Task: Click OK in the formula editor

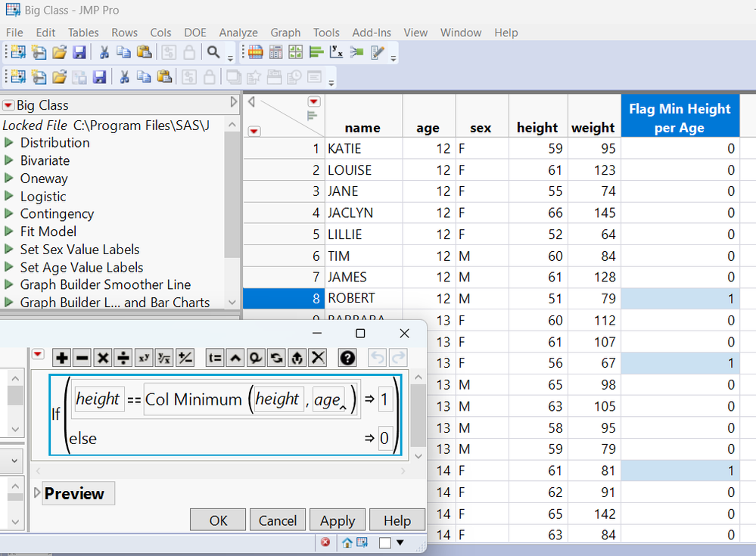Action: pyautogui.click(x=218, y=520)
